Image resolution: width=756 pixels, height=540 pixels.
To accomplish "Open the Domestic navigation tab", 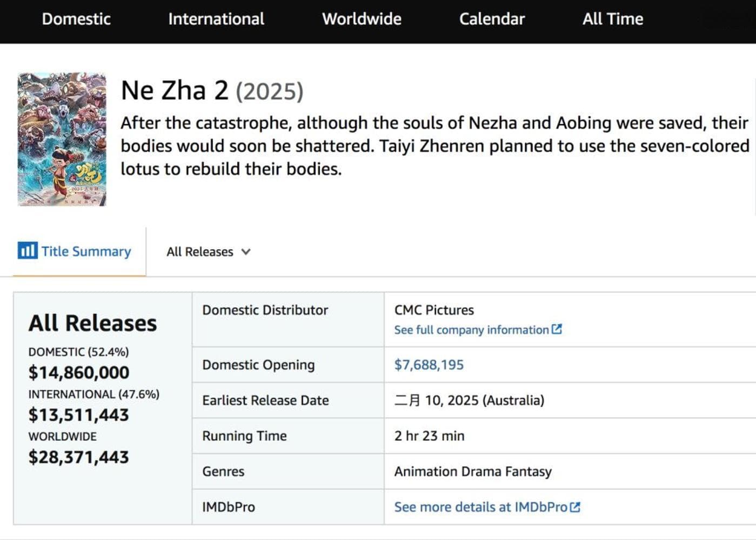I will pyautogui.click(x=76, y=19).
